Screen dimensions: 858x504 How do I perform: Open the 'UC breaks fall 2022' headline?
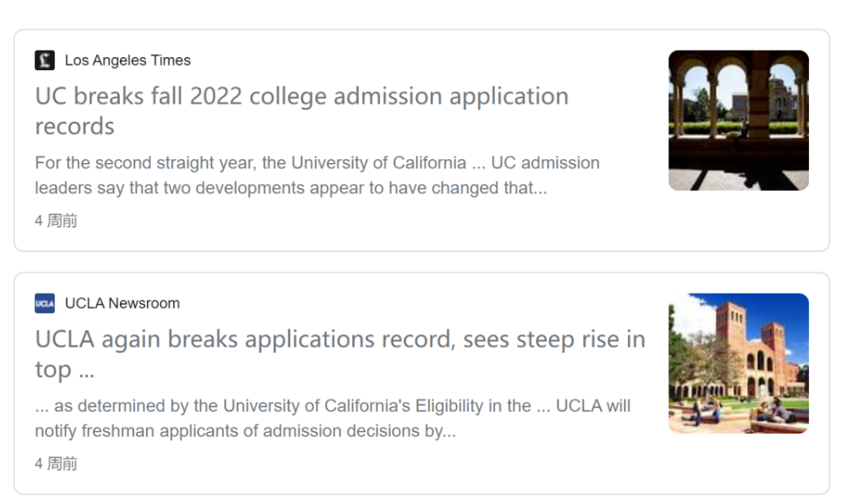point(302,111)
